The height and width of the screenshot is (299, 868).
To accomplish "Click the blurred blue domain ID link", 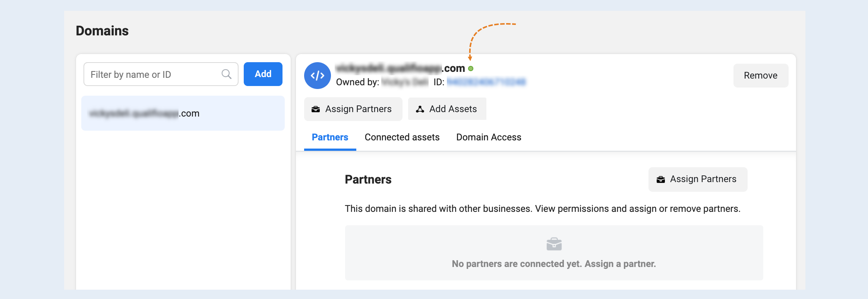I will point(486,82).
